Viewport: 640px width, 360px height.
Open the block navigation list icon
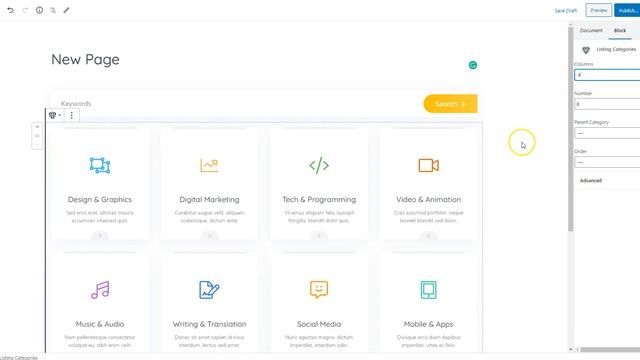(53, 10)
